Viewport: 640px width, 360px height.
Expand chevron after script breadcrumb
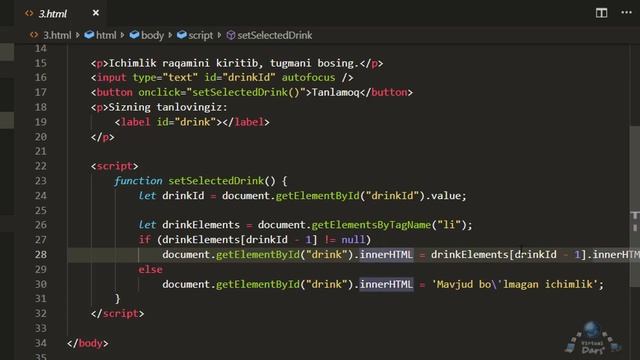(219, 36)
